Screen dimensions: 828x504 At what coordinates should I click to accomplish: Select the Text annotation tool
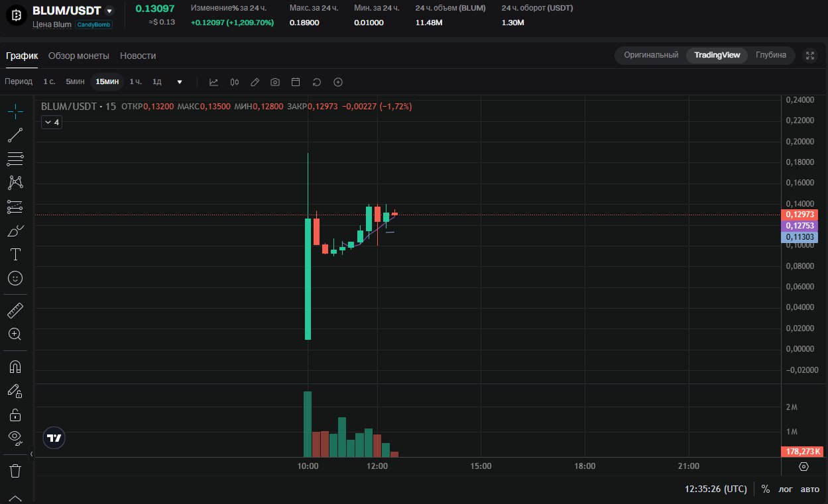coord(15,254)
